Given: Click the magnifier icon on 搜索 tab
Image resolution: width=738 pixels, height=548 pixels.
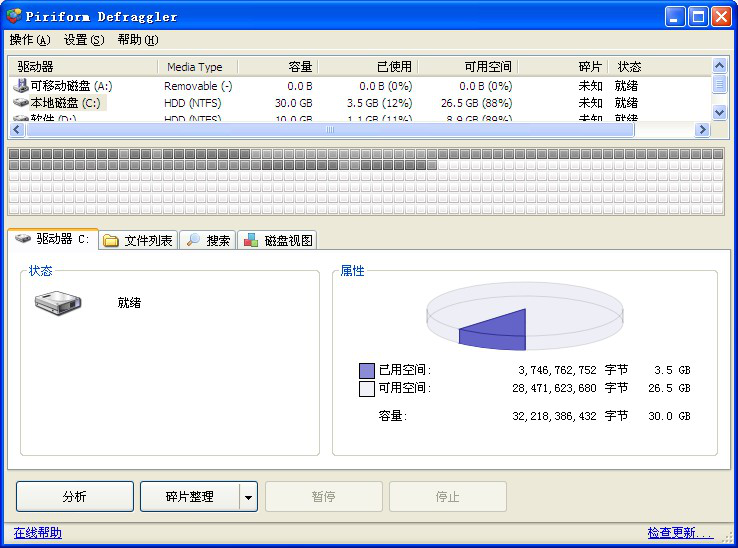Looking at the screenshot, I should pos(193,240).
